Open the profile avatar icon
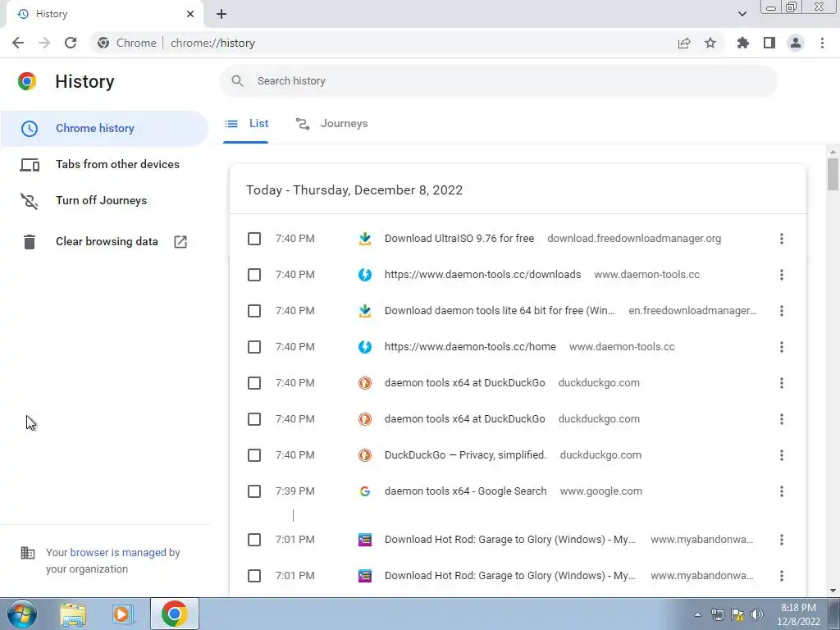This screenshot has height=630, width=840. pyautogui.click(x=796, y=43)
